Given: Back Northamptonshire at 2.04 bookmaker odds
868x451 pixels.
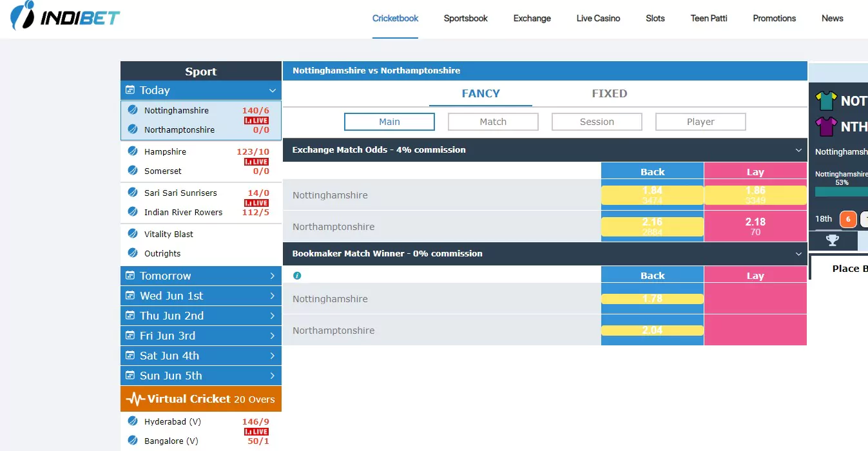Looking at the screenshot, I should (x=652, y=331).
